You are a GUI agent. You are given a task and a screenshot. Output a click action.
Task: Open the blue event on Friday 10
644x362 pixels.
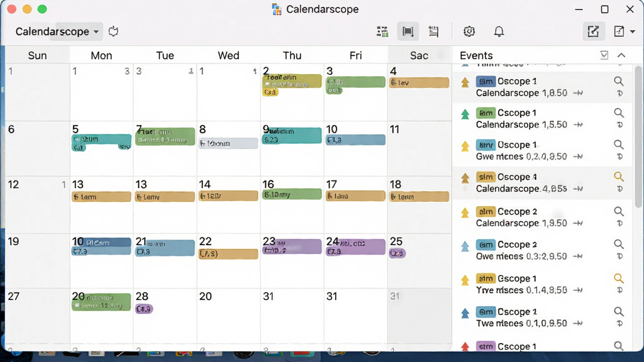355,140
